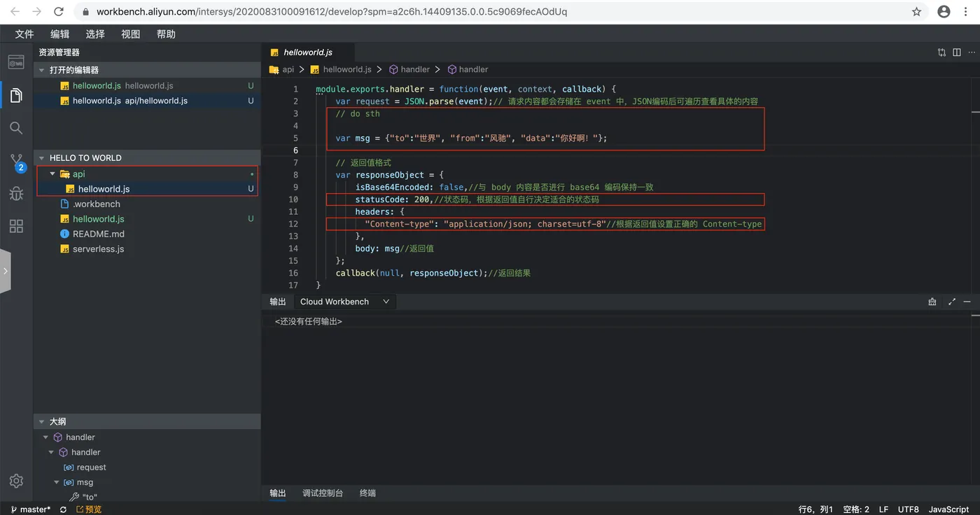Click the LF line ending indicator
Viewport: 980px width, 515px height.
883,509
